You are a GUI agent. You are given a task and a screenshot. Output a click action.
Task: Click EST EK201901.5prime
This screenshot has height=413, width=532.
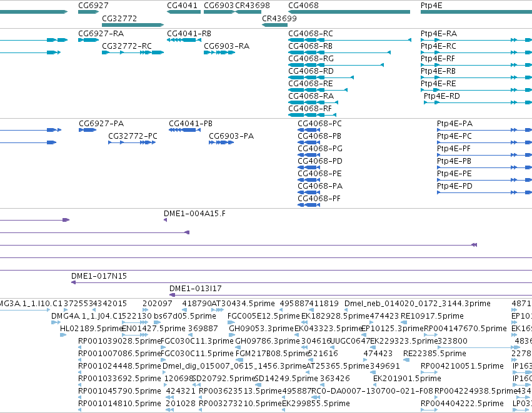pyautogui.click(x=375, y=385)
